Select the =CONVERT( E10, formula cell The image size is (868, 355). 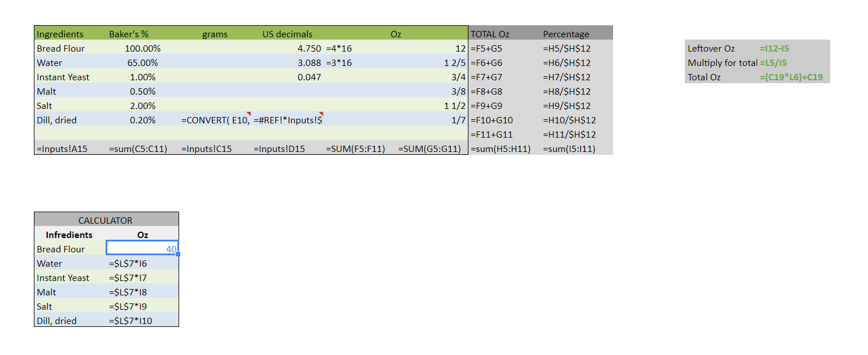(215, 120)
